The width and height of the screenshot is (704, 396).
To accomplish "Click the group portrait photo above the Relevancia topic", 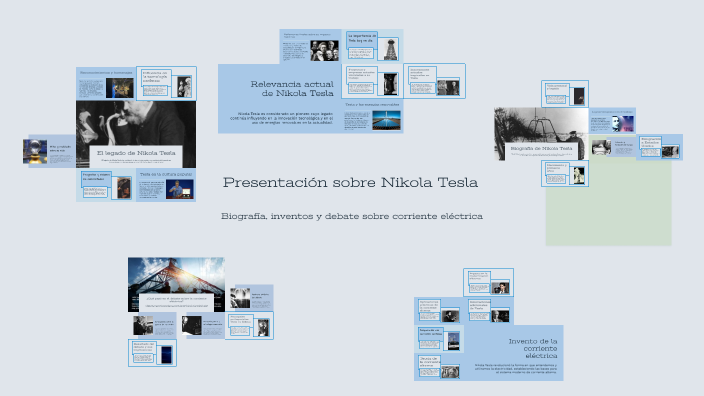I will [x=325, y=51].
